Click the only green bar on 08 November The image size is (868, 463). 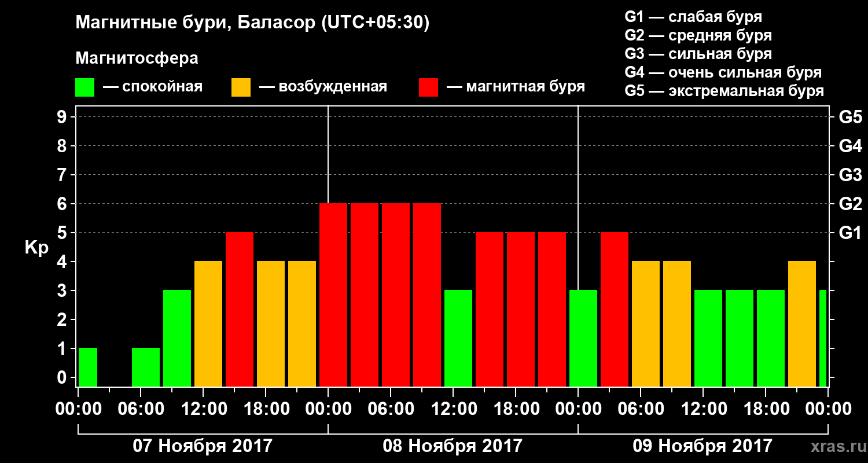click(x=458, y=338)
